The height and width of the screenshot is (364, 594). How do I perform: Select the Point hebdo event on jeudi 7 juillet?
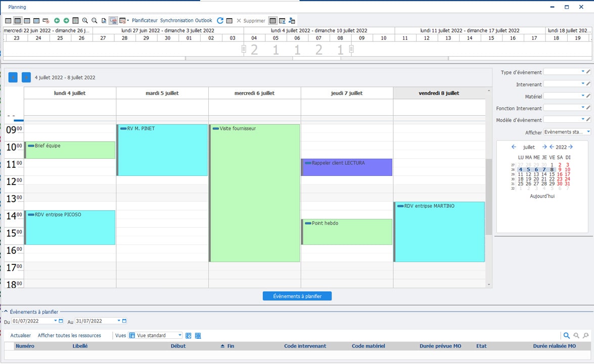coord(346,233)
